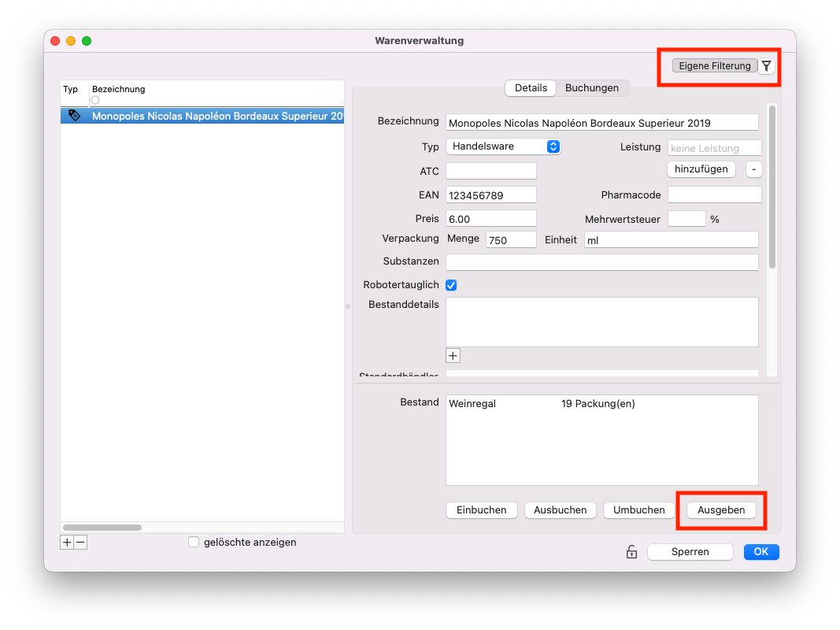Image resolution: width=840 pixels, height=630 pixels.
Task: Remove Leistung with the minus button
Action: pyautogui.click(x=753, y=169)
